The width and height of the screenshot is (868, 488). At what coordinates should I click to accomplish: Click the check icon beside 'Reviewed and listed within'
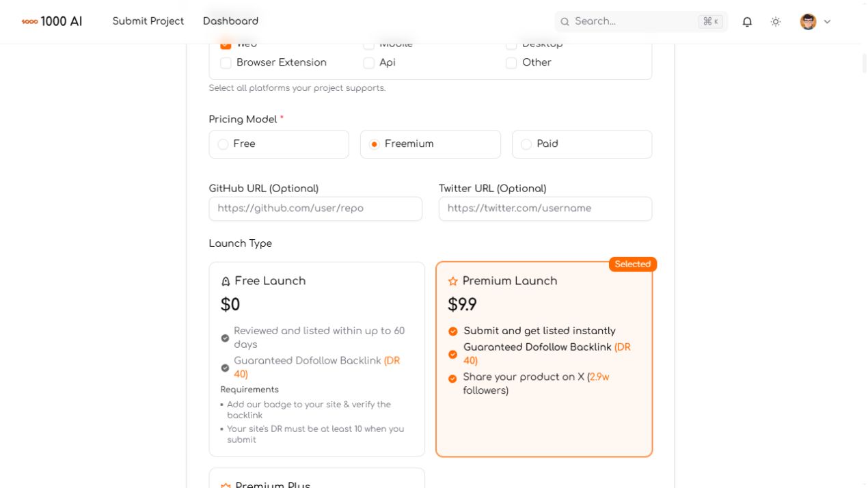tap(225, 338)
